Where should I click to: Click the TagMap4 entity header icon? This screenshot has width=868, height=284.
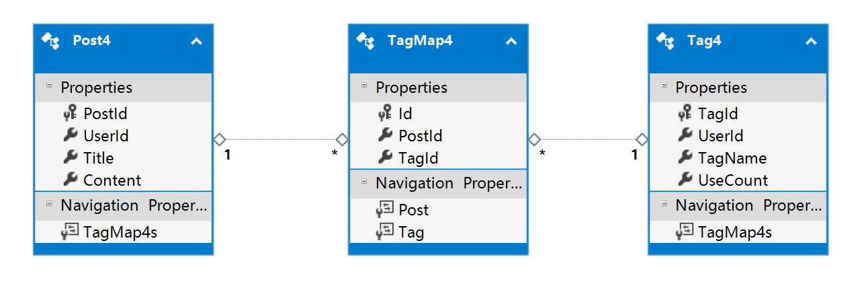pyautogui.click(x=365, y=41)
